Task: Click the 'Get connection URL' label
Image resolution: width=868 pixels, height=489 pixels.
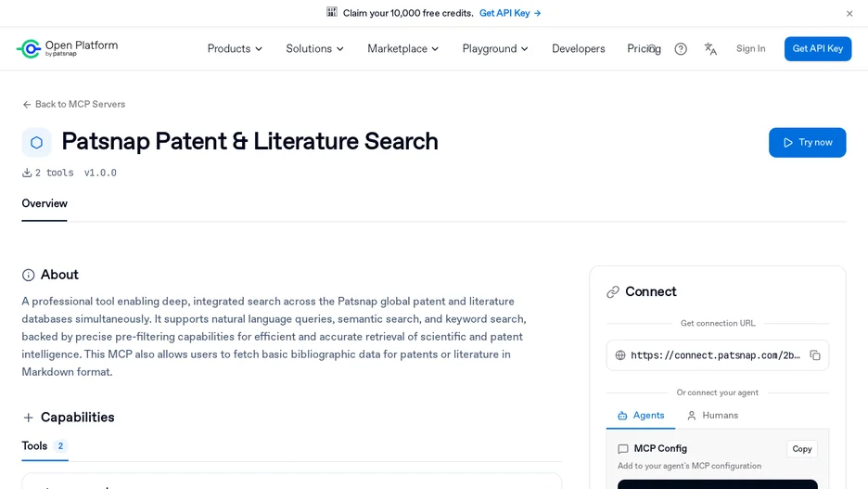Action: [x=718, y=324]
